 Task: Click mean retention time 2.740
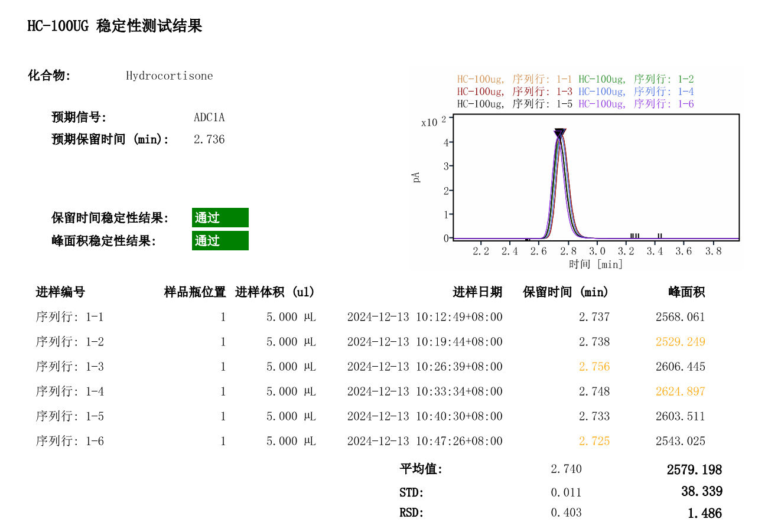click(566, 469)
